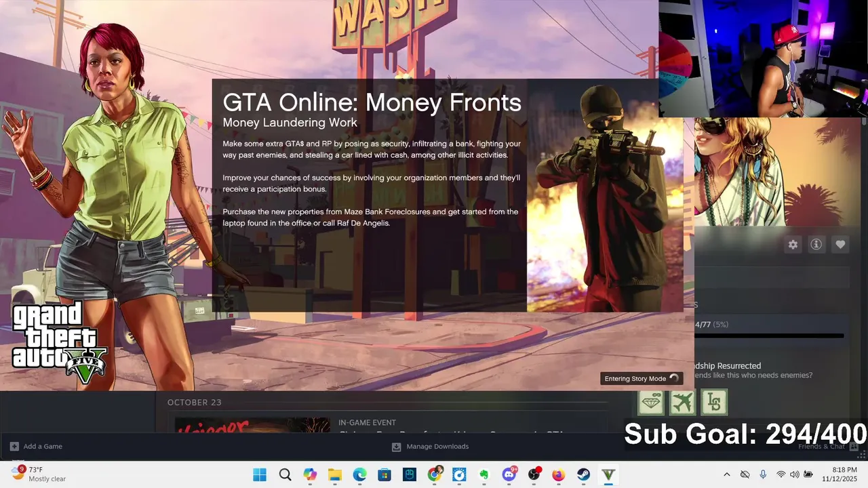Open File Explorer from the taskbar

[x=334, y=474]
